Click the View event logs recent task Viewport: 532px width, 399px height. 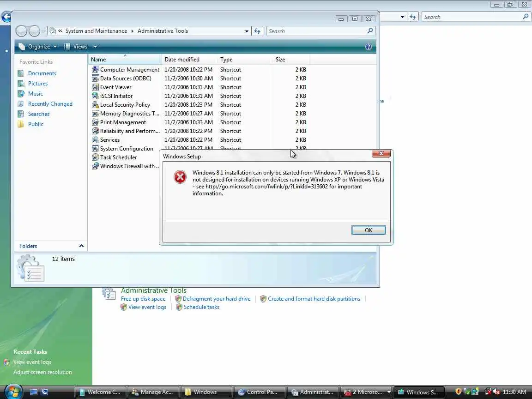32,362
